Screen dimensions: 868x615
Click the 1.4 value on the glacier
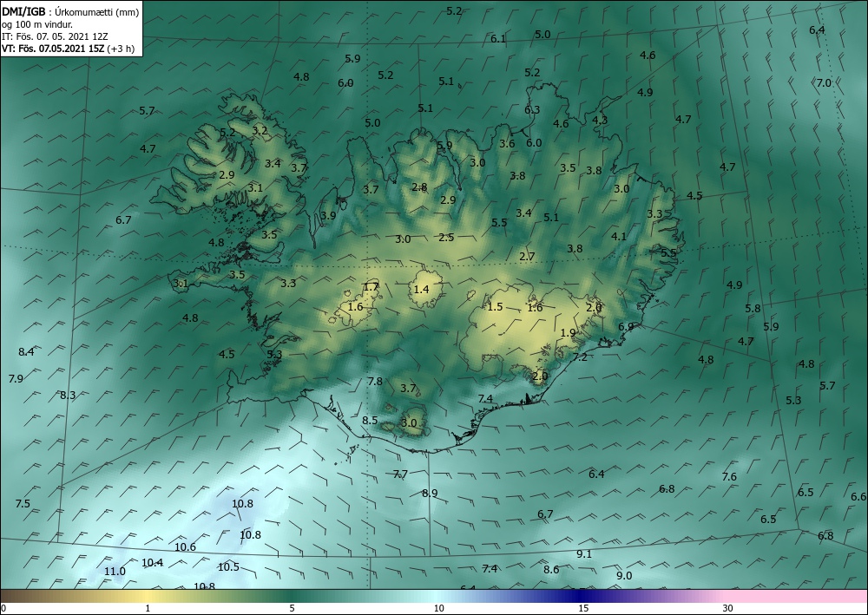point(421,289)
